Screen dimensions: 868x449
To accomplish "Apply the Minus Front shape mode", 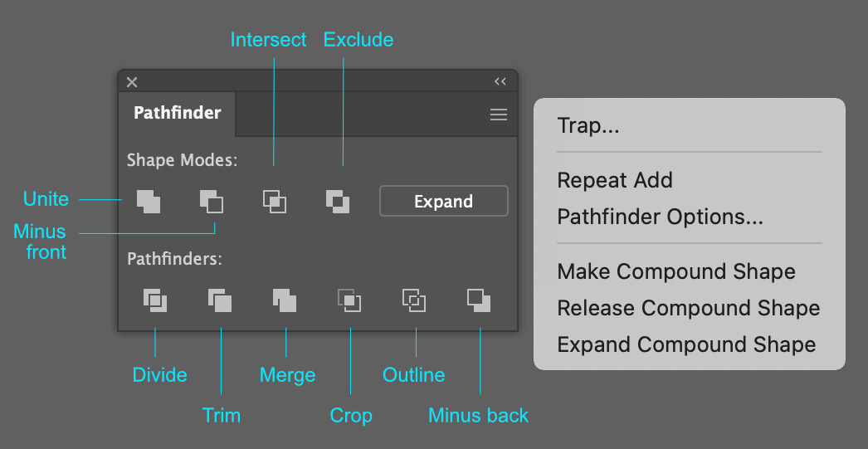I will 212,201.
